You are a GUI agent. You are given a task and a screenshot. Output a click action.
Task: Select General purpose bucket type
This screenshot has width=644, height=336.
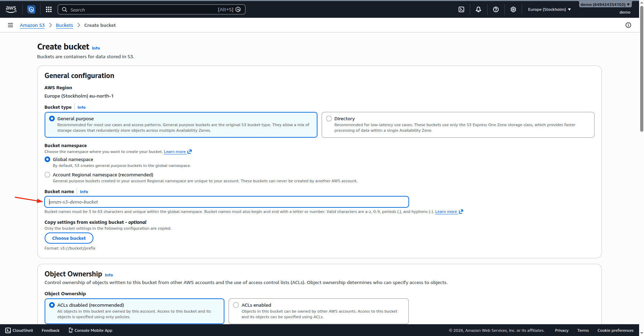(181, 125)
